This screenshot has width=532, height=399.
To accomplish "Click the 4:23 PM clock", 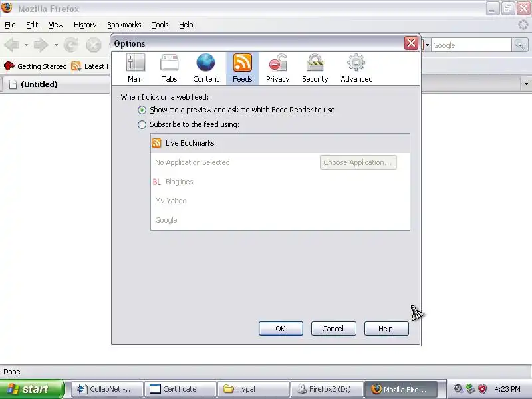I will click(507, 389).
